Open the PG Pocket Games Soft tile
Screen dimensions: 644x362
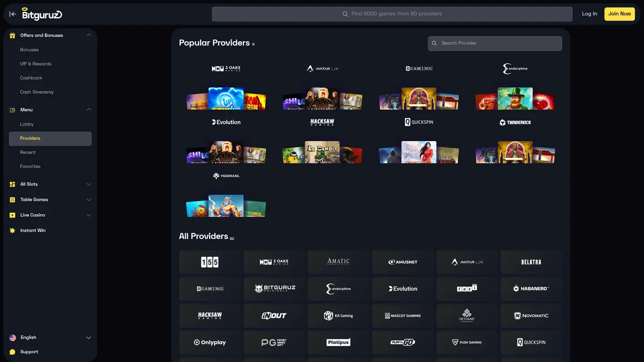[x=274, y=342]
